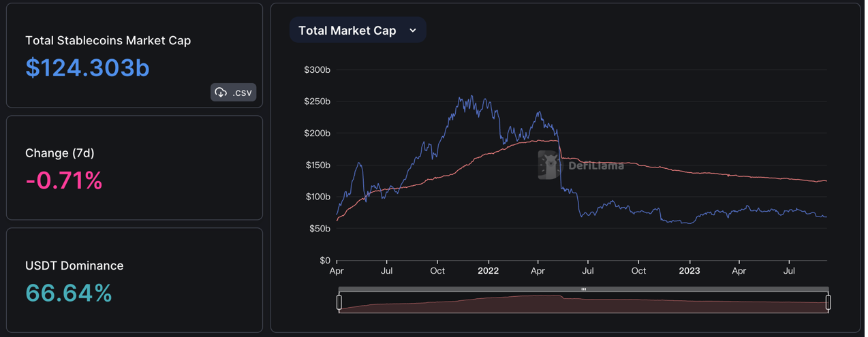Click the $124.303b market cap value
The height and width of the screenshot is (337, 868).
(x=87, y=67)
